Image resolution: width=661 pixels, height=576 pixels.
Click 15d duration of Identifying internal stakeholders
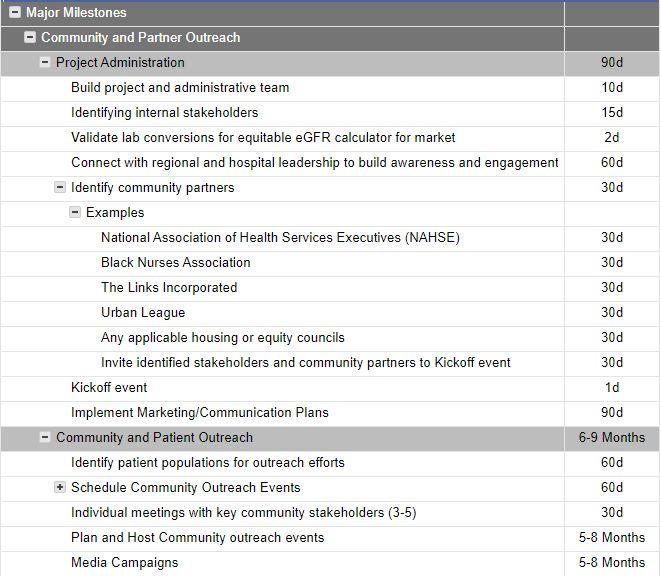click(612, 113)
